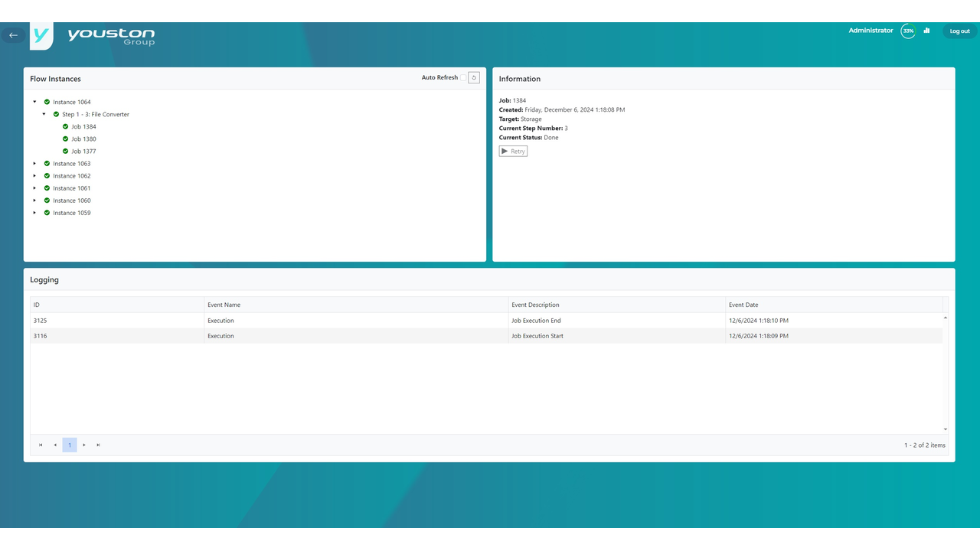Select the Job 1384 tree item
980x551 pixels.
coord(83,127)
